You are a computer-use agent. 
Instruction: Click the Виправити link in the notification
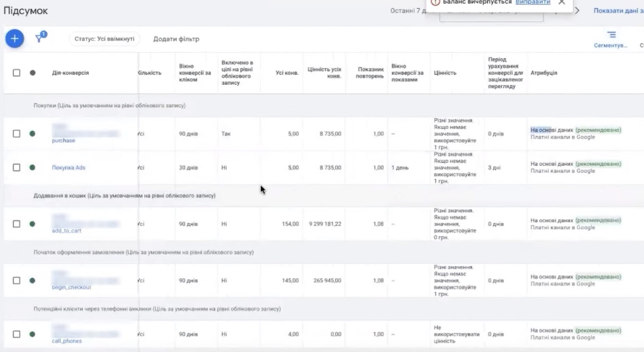pyautogui.click(x=532, y=3)
